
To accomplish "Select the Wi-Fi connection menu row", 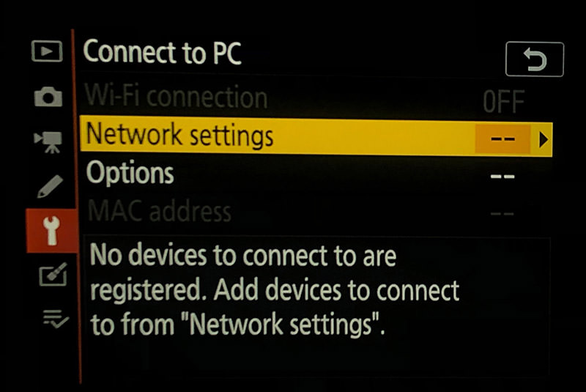I will (x=316, y=98).
